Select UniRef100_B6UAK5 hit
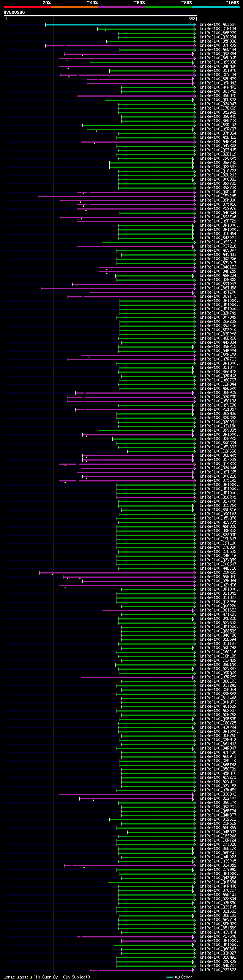 [218, 58]
